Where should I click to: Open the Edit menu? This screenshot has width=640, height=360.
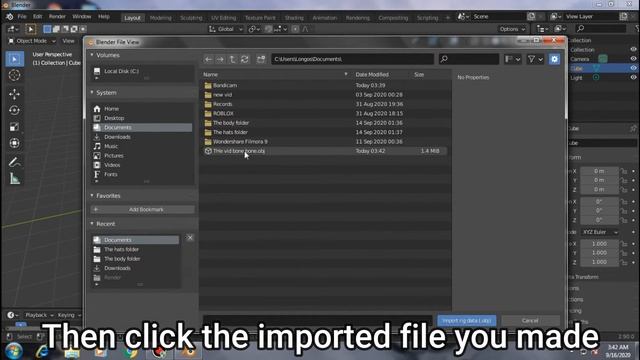[38, 17]
